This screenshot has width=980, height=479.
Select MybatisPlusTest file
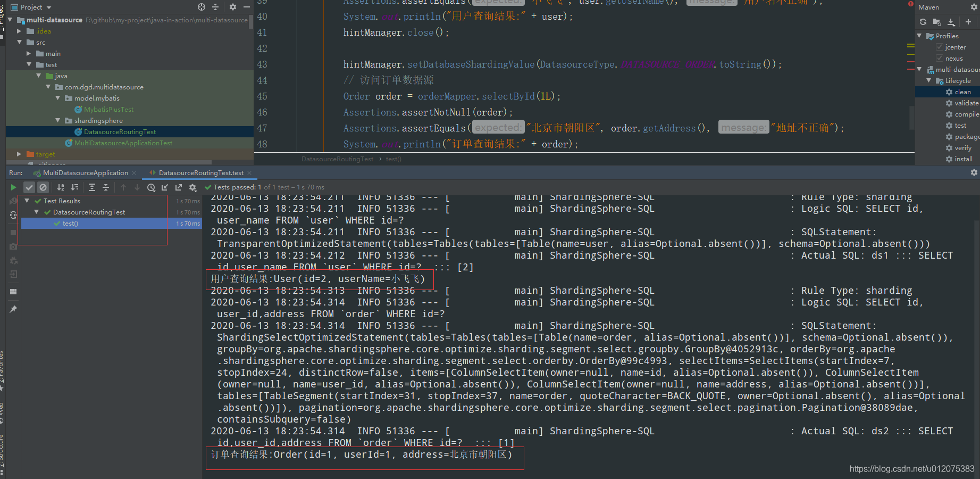coord(108,110)
